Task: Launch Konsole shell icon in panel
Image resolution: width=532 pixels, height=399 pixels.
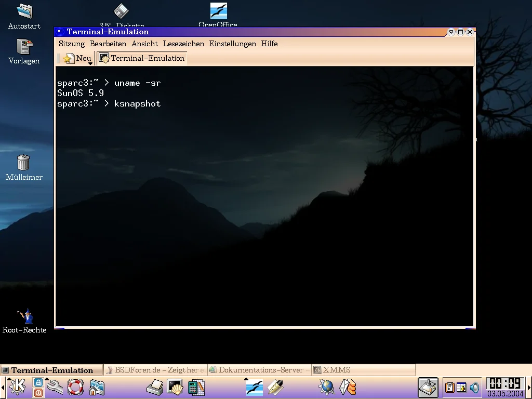Action: click(176, 387)
